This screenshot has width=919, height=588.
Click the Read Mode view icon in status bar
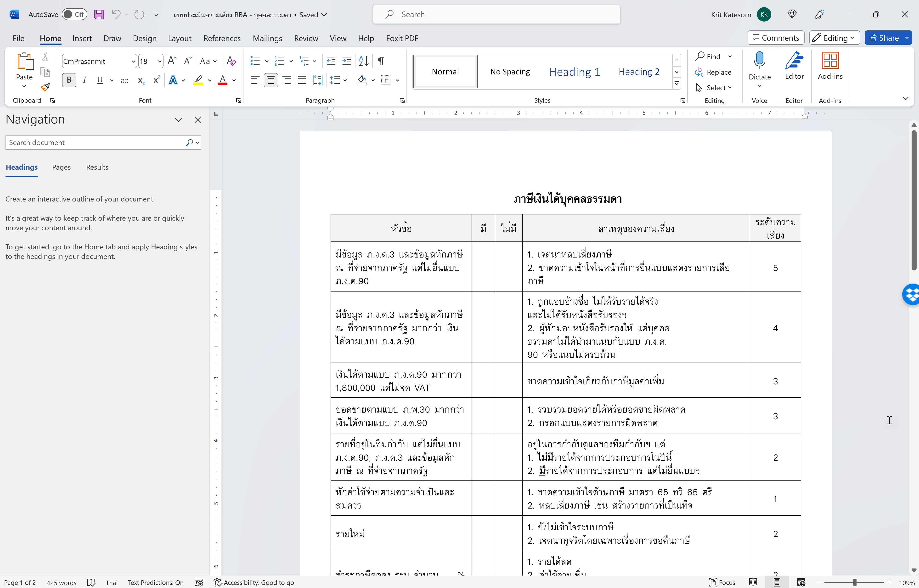click(x=753, y=582)
